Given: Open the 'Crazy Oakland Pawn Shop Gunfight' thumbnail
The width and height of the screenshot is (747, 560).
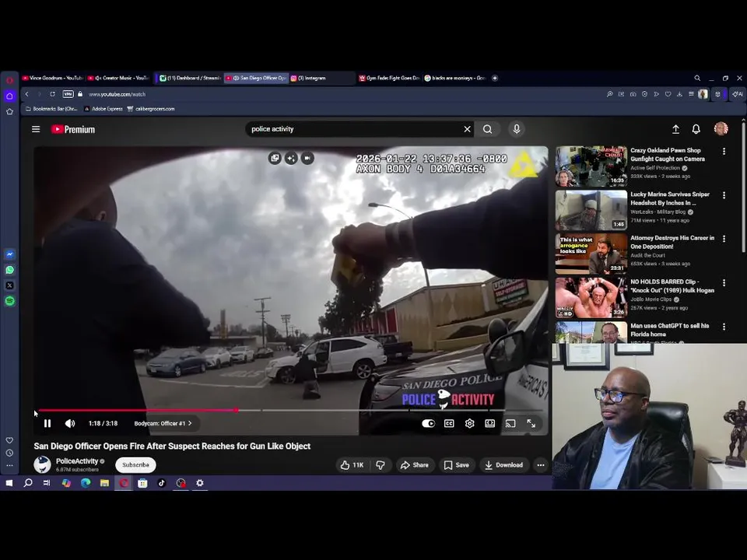Looking at the screenshot, I should (x=591, y=166).
